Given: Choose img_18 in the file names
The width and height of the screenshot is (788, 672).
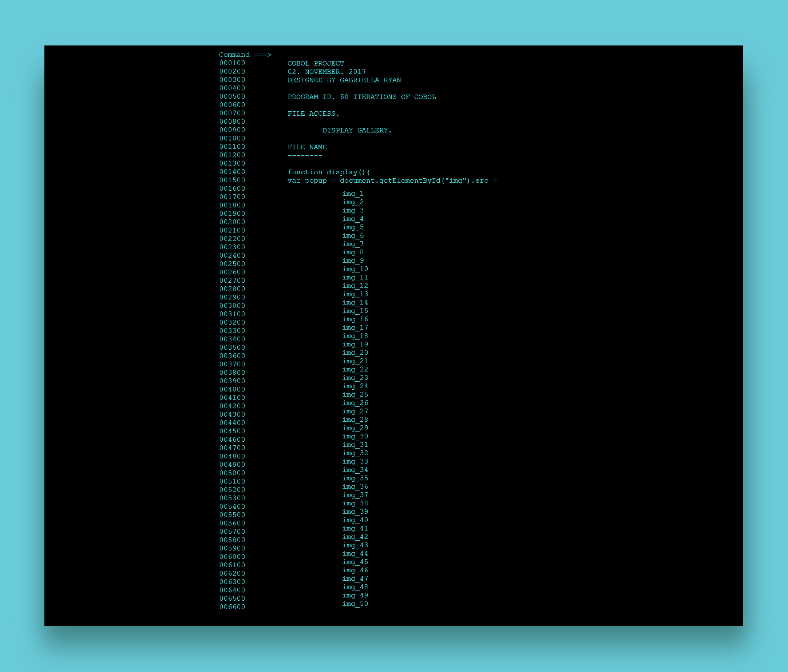Looking at the screenshot, I should (355, 336).
